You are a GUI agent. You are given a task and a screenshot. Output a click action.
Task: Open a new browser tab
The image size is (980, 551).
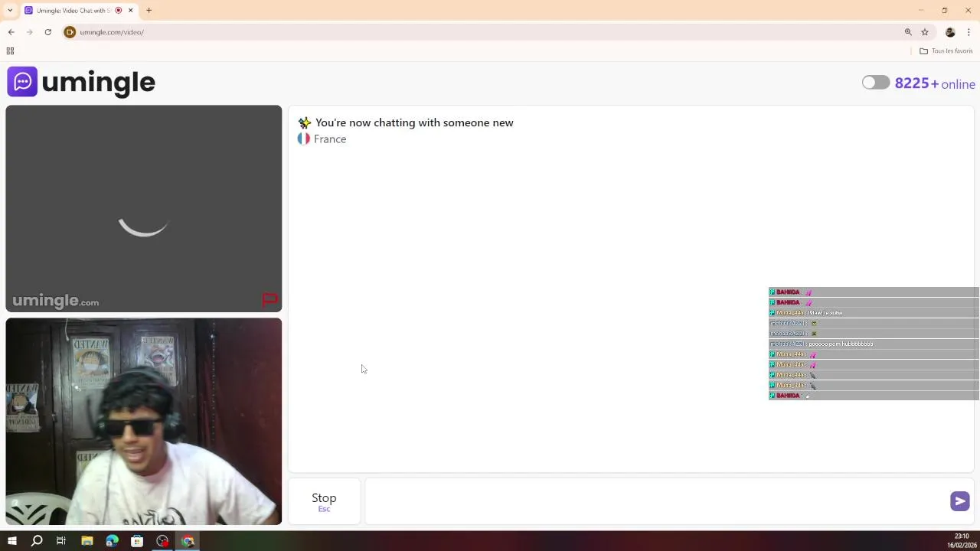[x=149, y=10]
